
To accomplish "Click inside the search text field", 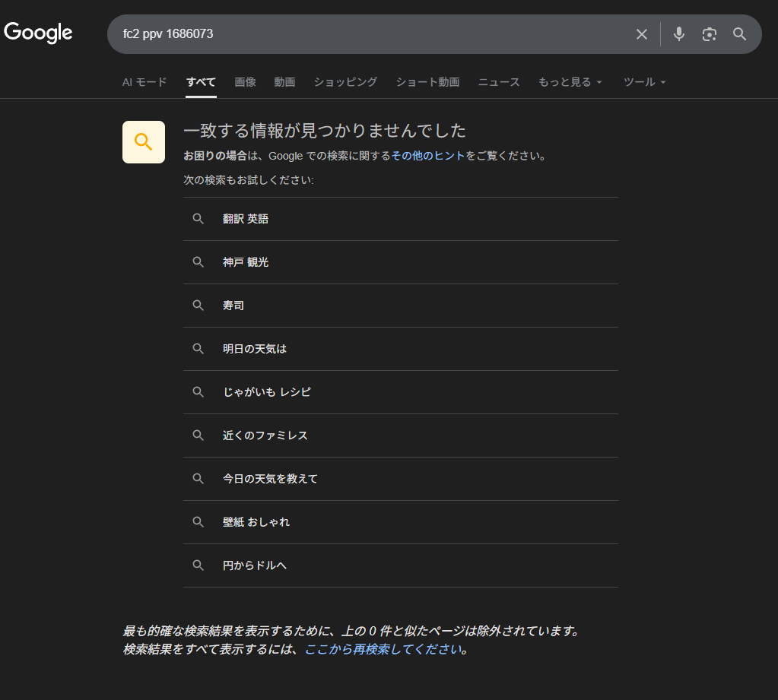I will 365,34.
